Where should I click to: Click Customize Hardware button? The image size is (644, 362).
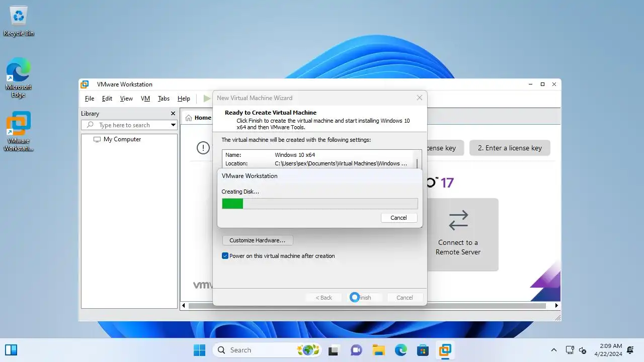coord(257,240)
